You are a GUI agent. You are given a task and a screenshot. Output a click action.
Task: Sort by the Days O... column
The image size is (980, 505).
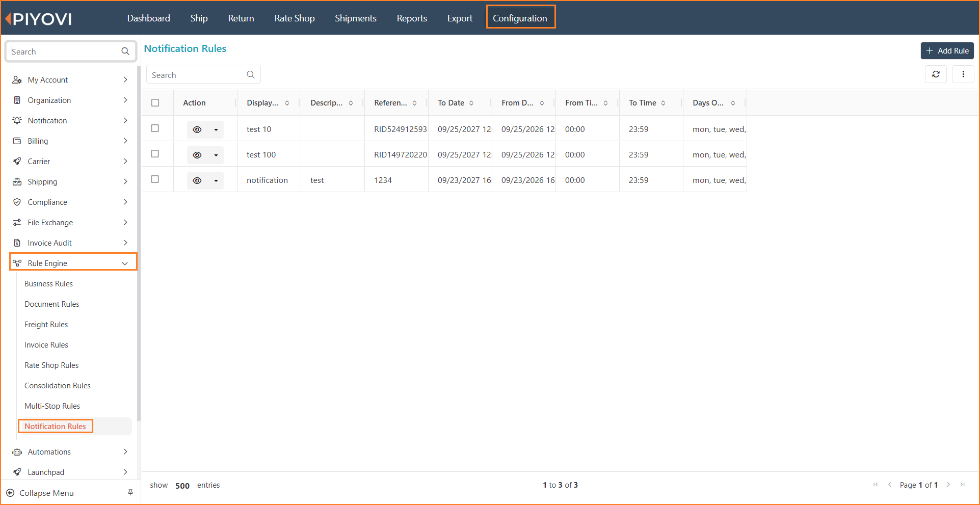[733, 103]
